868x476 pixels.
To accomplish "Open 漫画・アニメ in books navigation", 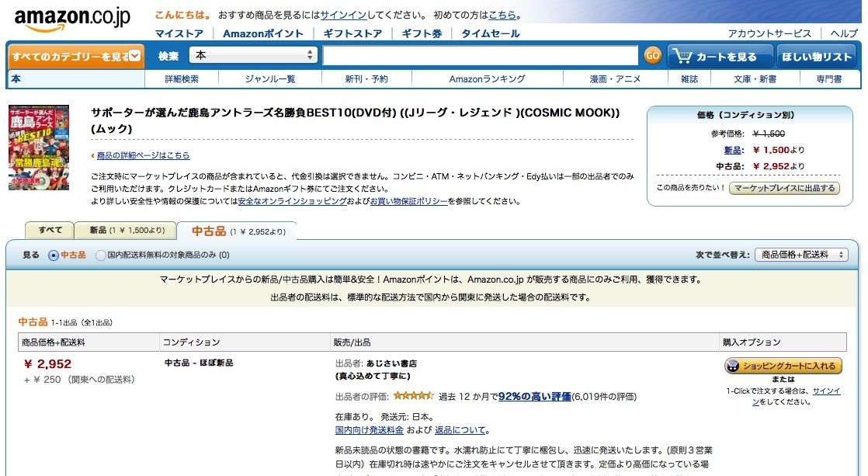I will point(615,79).
